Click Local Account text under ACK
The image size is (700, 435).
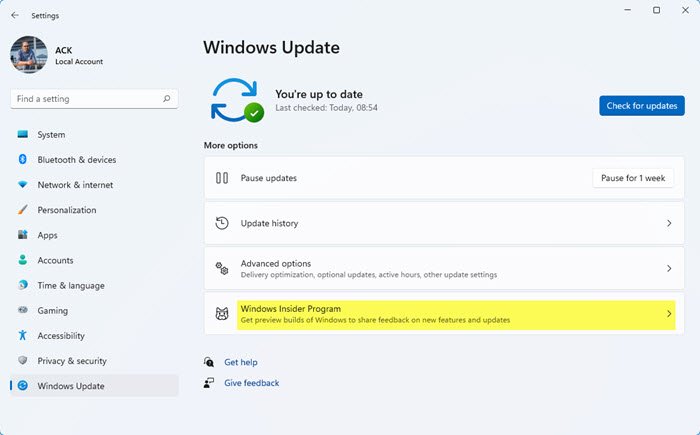79,62
